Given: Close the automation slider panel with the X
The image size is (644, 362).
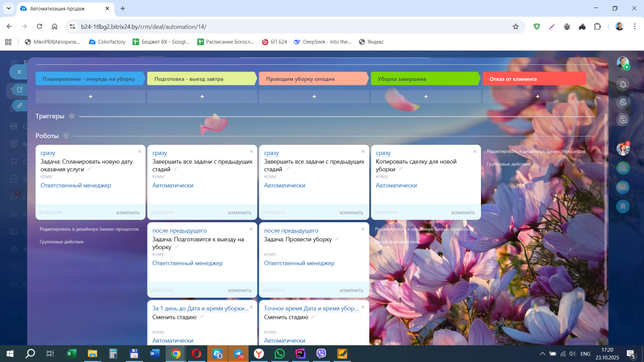Looking at the screenshot, I should coord(19,72).
